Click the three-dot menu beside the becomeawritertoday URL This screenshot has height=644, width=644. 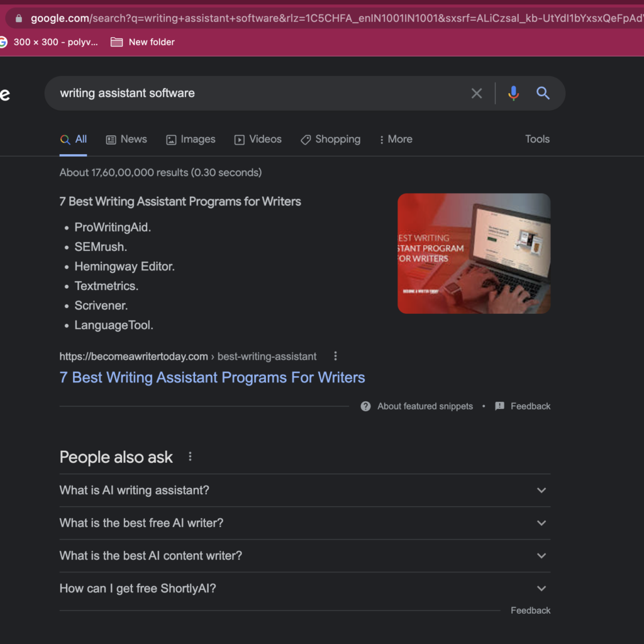[x=336, y=356]
